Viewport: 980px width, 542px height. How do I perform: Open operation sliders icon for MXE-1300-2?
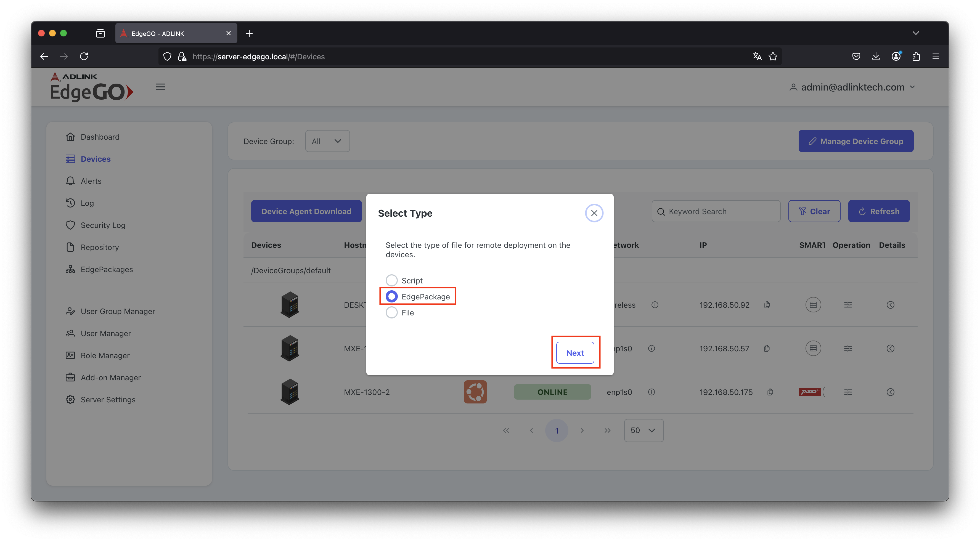click(x=847, y=392)
